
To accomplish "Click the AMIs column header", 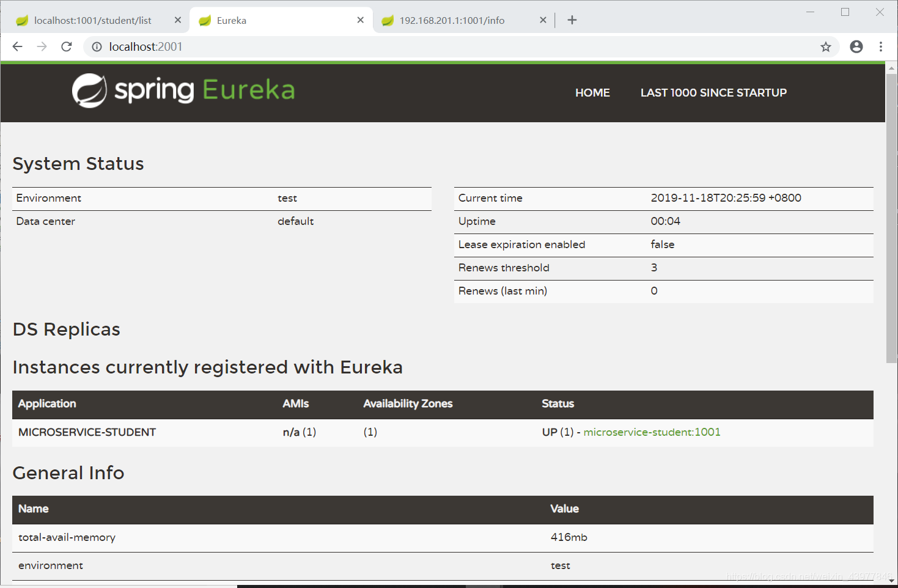I will 296,403.
